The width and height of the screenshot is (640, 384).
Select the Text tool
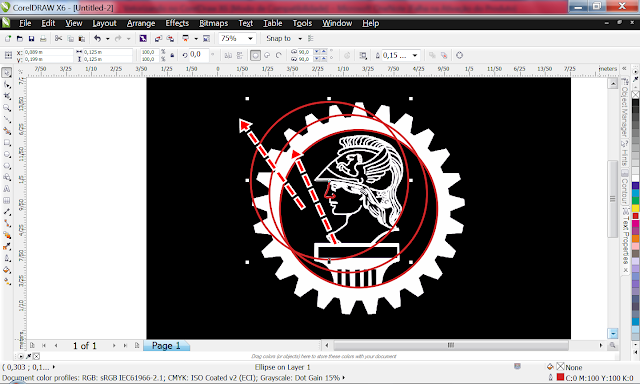[x=7, y=189]
